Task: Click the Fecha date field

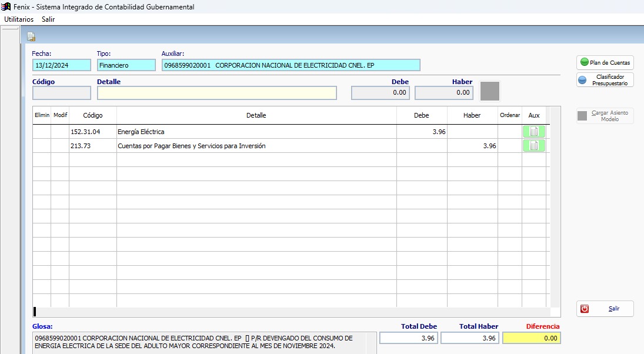Action: (x=62, y=65)
